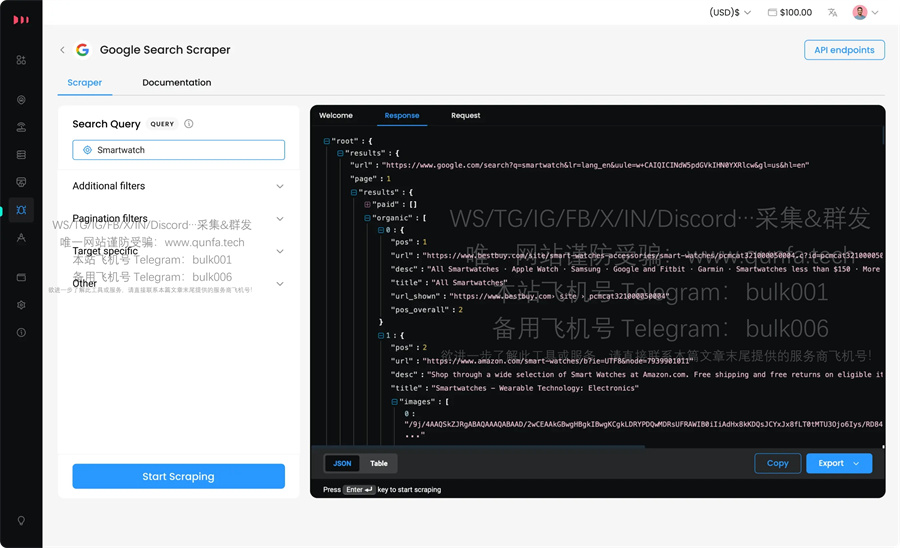Click the Google logo icon
The width and height of the screenshot is (900, 548).
point(83,50)
